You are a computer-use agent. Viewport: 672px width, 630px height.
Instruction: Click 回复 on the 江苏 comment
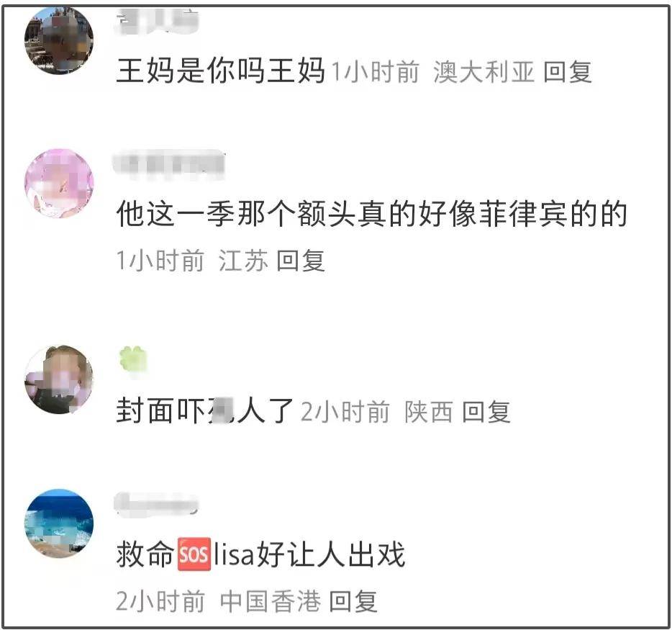tap(301, 261)
